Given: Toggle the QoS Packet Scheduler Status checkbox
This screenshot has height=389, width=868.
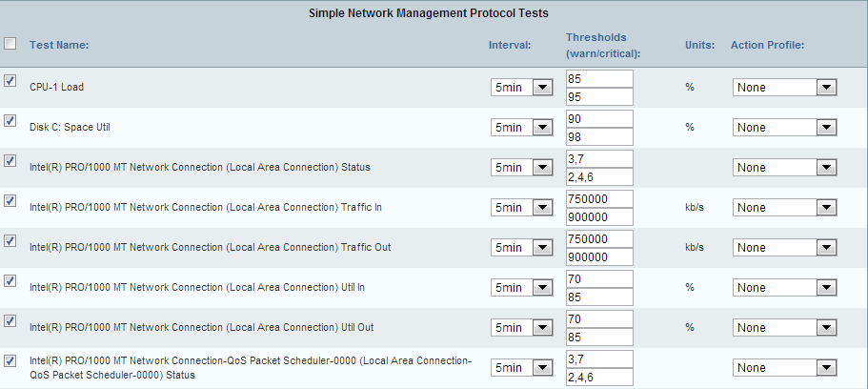Looking at the screenshot, I should 10,361.
